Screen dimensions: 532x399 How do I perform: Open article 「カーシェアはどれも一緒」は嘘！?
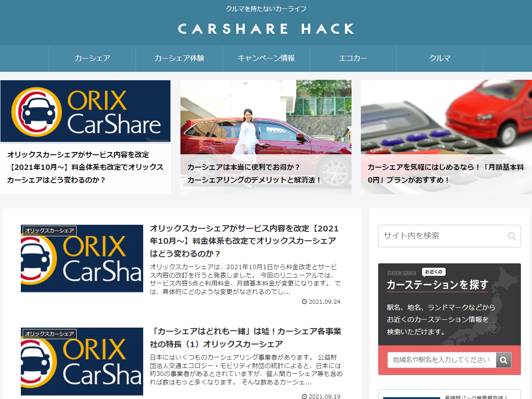[246, 337]
